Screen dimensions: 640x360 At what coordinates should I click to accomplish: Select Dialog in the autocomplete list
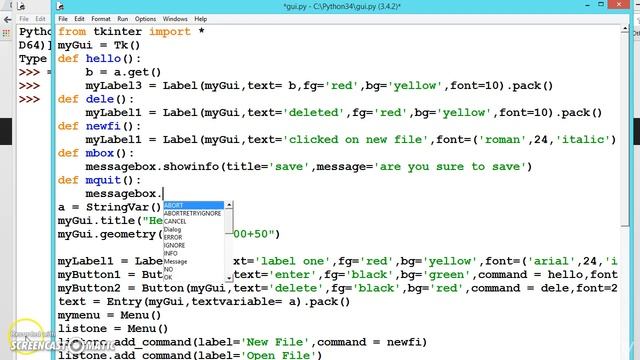(193, 229)
